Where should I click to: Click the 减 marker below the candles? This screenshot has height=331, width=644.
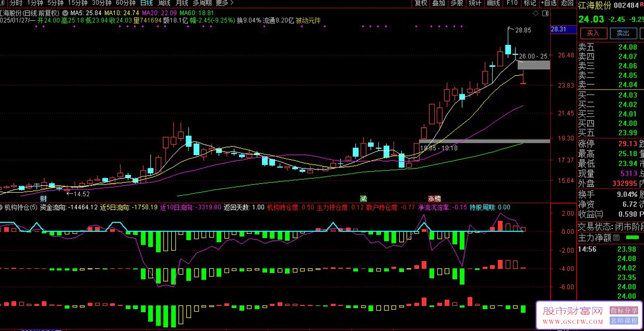(x=363, y=198)
